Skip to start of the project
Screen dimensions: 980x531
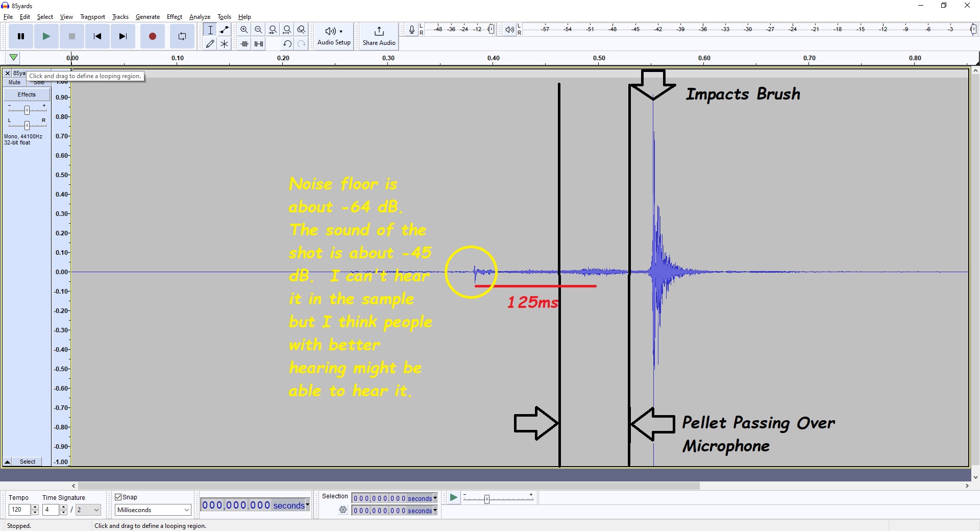point(97,36)
